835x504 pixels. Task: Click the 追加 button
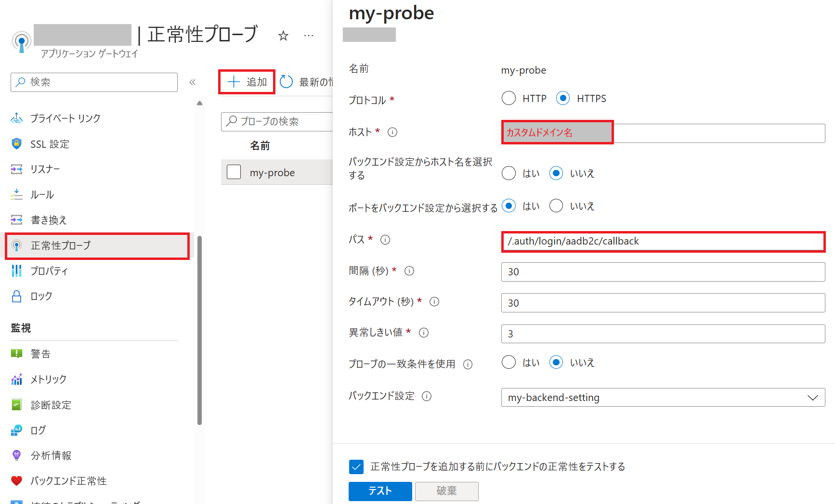coord(246,81)
